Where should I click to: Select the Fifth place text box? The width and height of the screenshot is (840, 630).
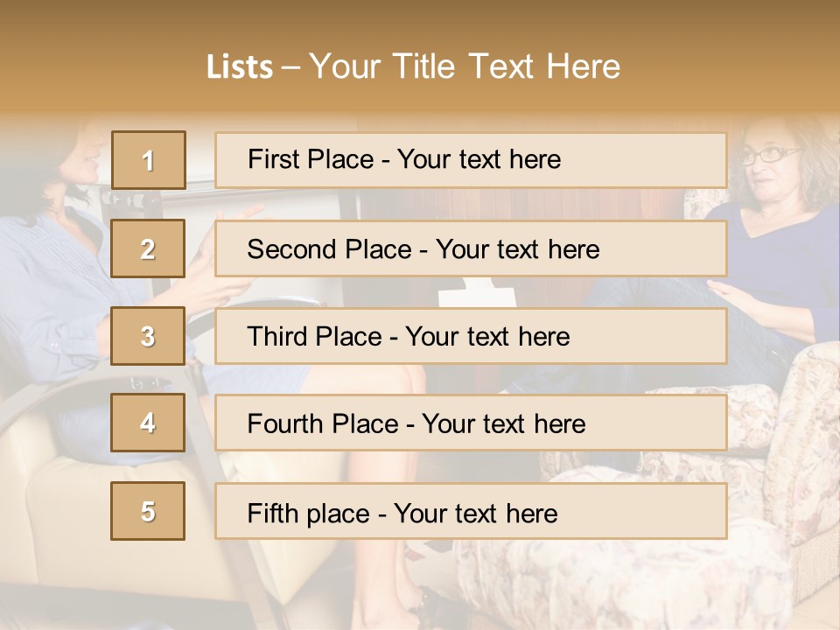click(x=471, y=512)
